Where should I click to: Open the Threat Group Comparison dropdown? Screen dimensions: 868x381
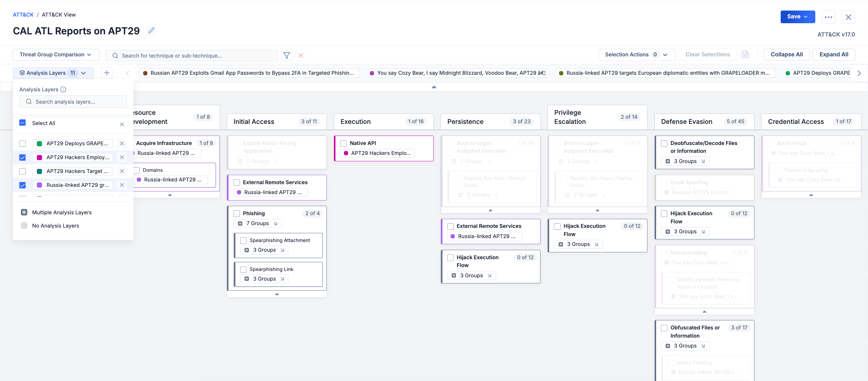[55, 55]
